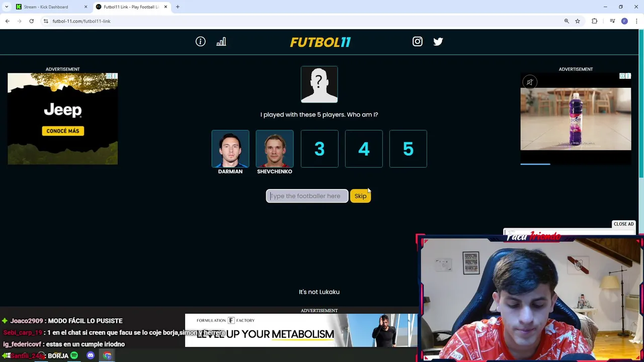Close the Kick Dashboard tab
644x362 pixels.
86,7
